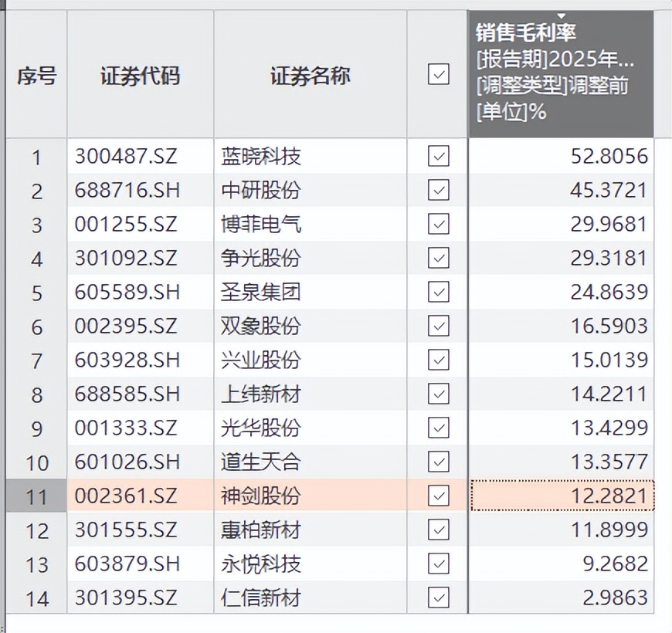Viewport: 672px width, 633px height.
Task: Click the 证券代码 column header
Action: coord(140,76)
